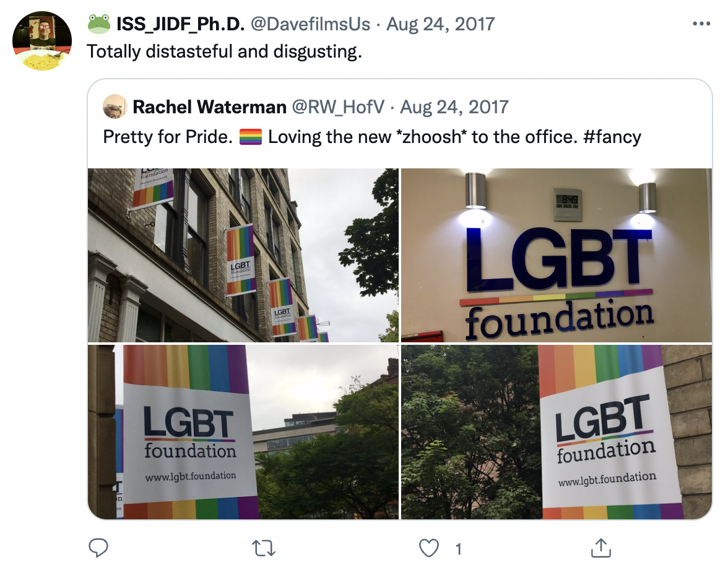Click the @RW_HofV handle
The width and height of the screenshot is (728, 572).
pos(338,107)
